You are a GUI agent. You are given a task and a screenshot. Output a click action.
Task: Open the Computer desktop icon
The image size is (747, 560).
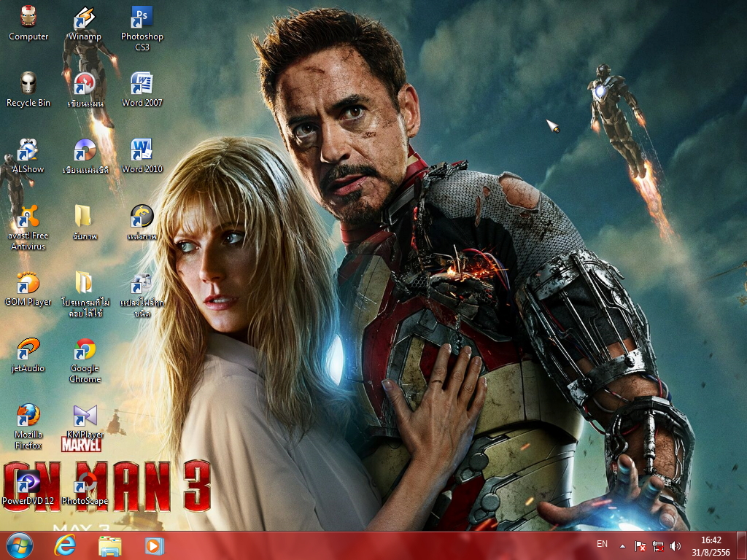[28, 24]
